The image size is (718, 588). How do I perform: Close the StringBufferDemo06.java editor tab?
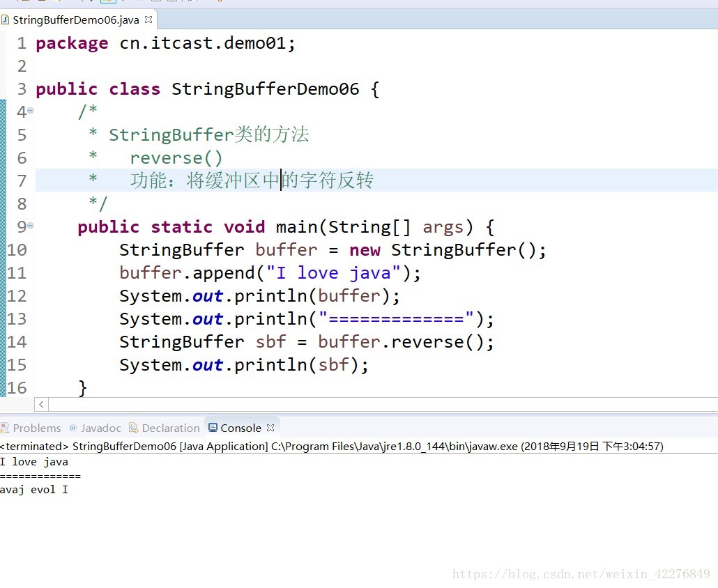[147, 20]
